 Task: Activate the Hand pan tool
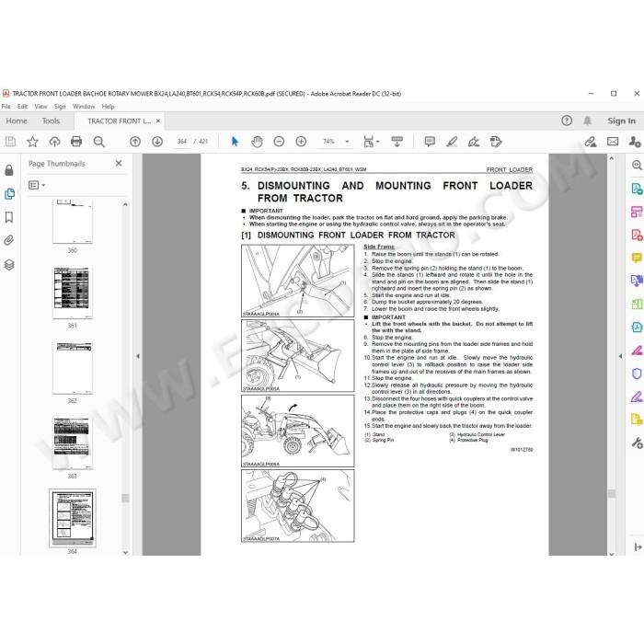pyautogui.click(x=257, y=142)
